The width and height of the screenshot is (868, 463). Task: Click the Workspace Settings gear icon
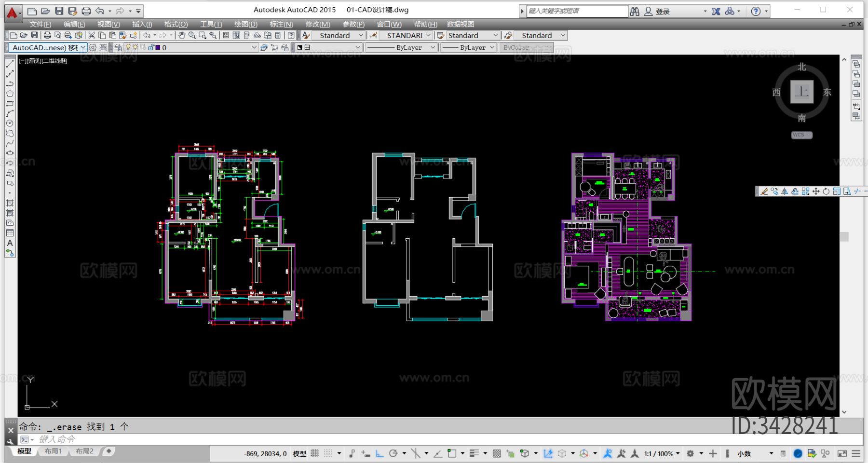93,47
